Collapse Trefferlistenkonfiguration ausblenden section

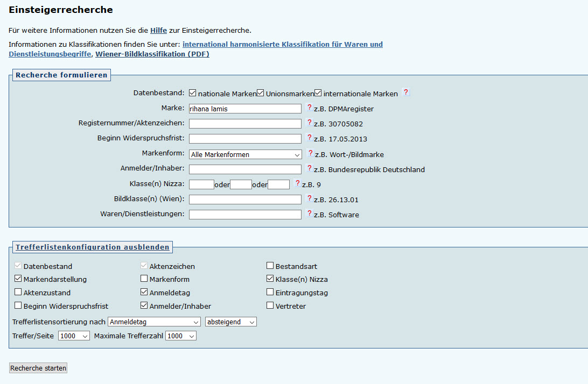(x=92, y=247)
